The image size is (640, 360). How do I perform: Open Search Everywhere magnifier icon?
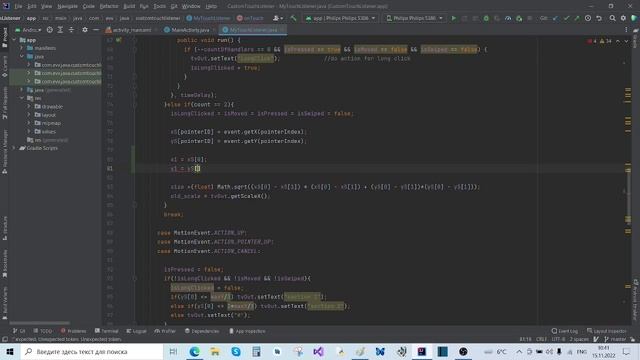613,18
